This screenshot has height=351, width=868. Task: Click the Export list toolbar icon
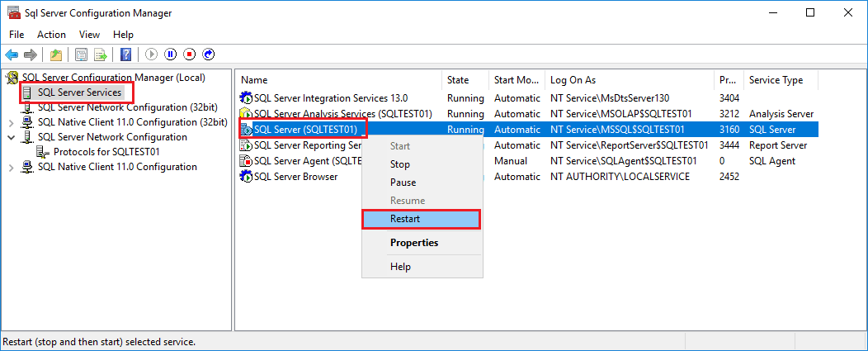tap(101, 55)
